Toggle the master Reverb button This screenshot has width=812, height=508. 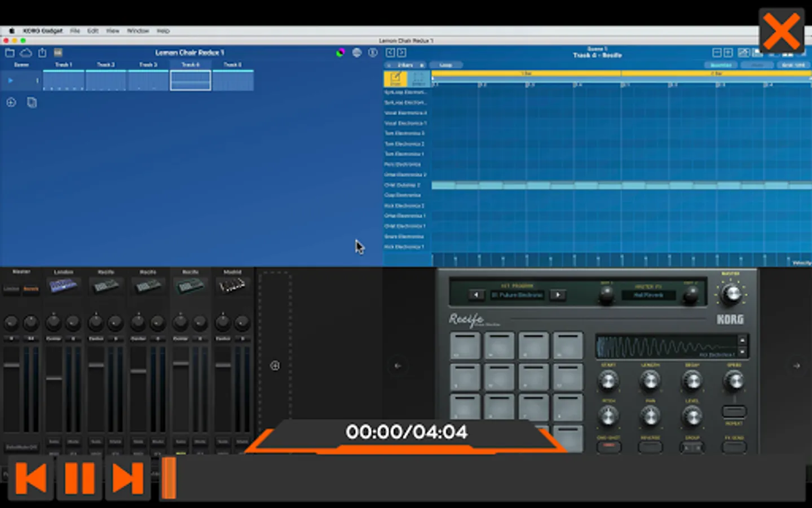tap(30, 289)
